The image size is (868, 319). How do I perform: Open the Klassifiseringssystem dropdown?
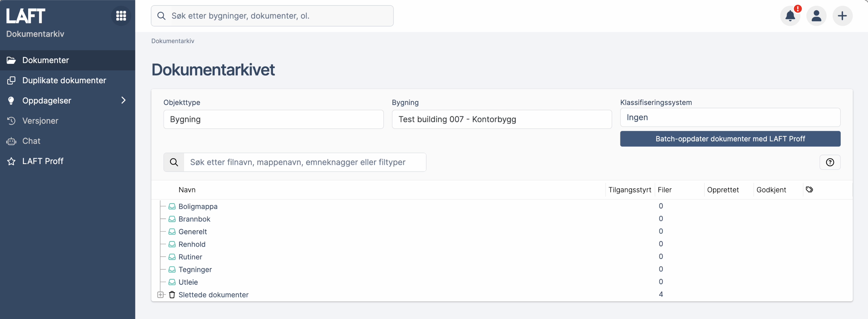[x=730, y=117]
